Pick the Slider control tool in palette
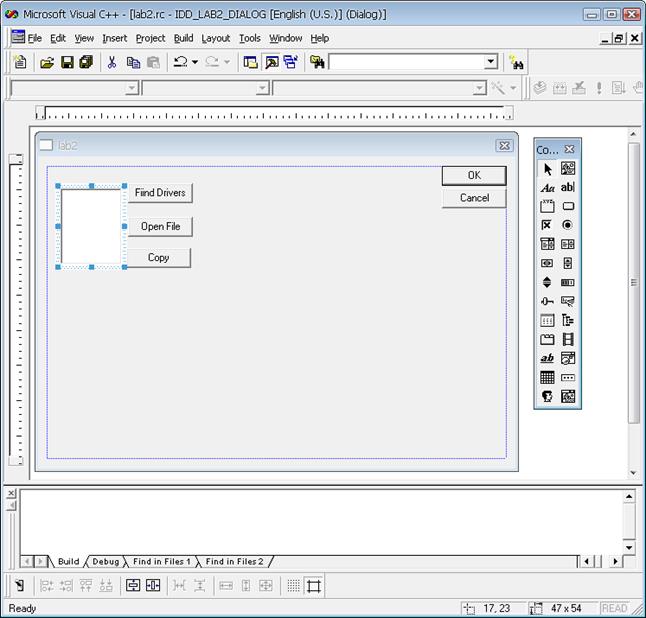The width and height of the screenshot is (646, 618). click(x=547, y=301)
